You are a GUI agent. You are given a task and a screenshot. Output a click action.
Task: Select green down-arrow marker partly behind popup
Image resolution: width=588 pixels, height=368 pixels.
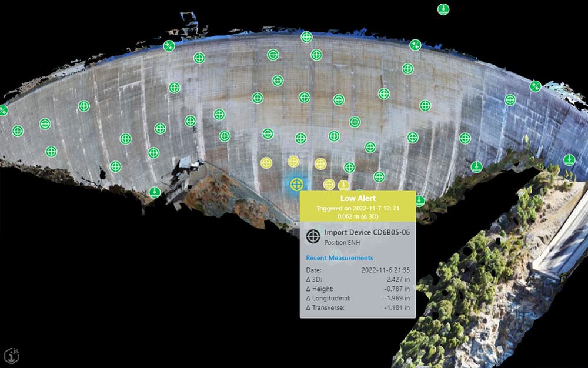coord(419,200)
